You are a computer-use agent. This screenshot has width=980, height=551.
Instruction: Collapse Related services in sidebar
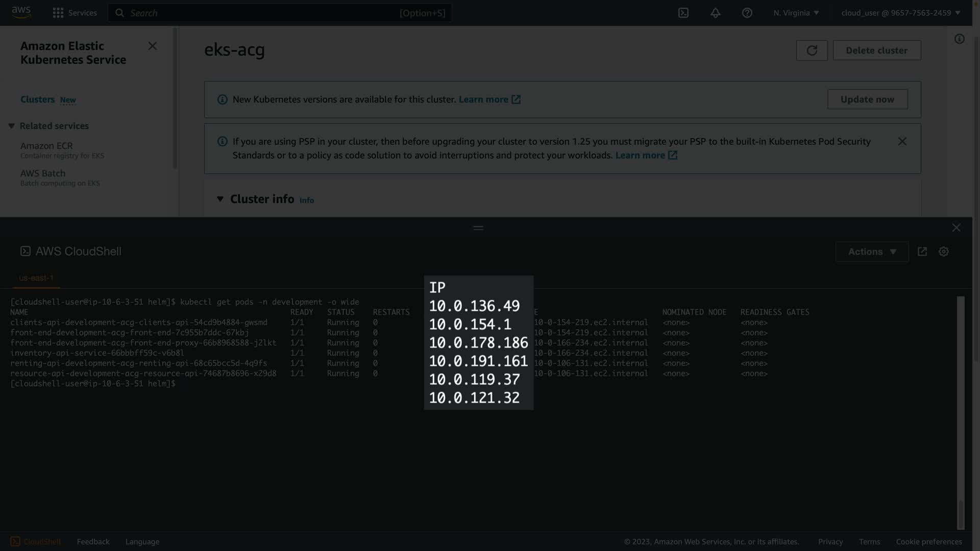[x=11, y=126]
